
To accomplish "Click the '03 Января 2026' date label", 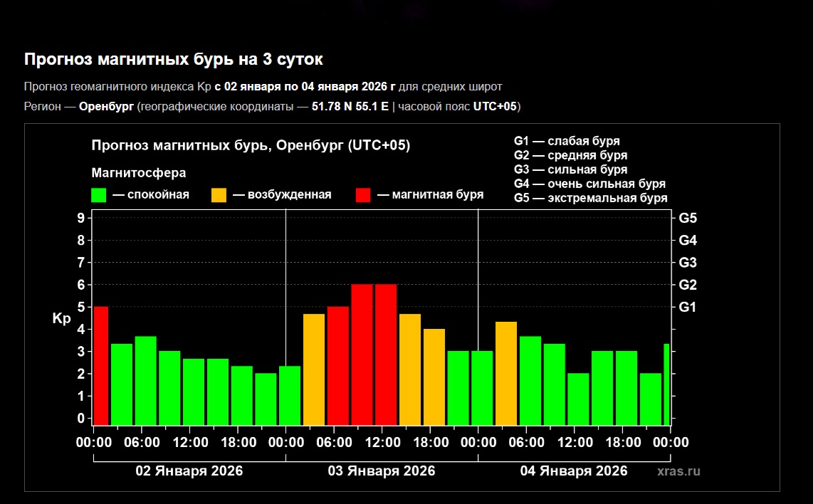I will (382, 471).
